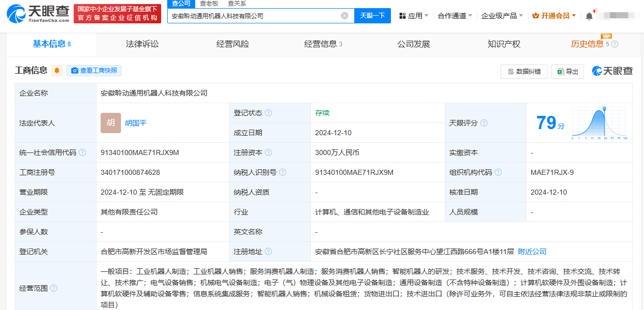This screenshot has width=644, height=310.
Task: Click help icon beside 统一社会信用代码
Action: (x=82, y=152)
